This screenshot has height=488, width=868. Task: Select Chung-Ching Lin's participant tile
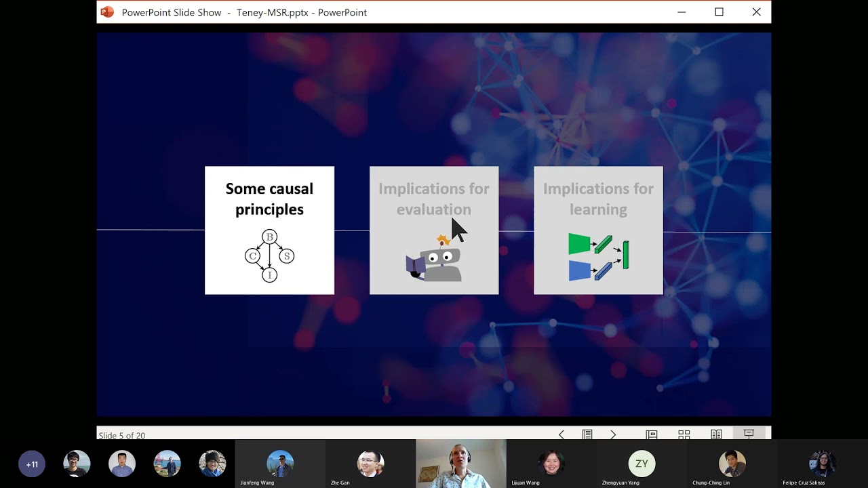pos(732,464)
